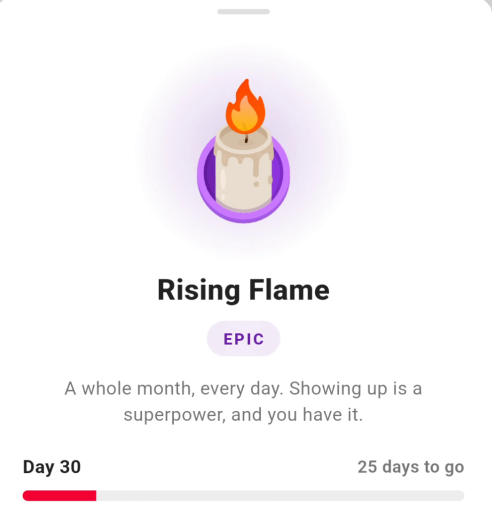This screenshot has width=492, height=510.
Task: Click the left end of the progress bar
Action: point(27,495)
